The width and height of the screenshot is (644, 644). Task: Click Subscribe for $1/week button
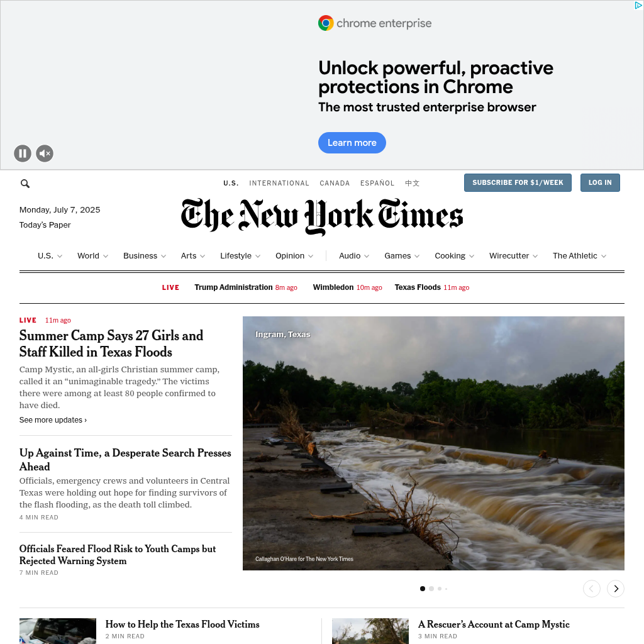click(x=518, y=183)
